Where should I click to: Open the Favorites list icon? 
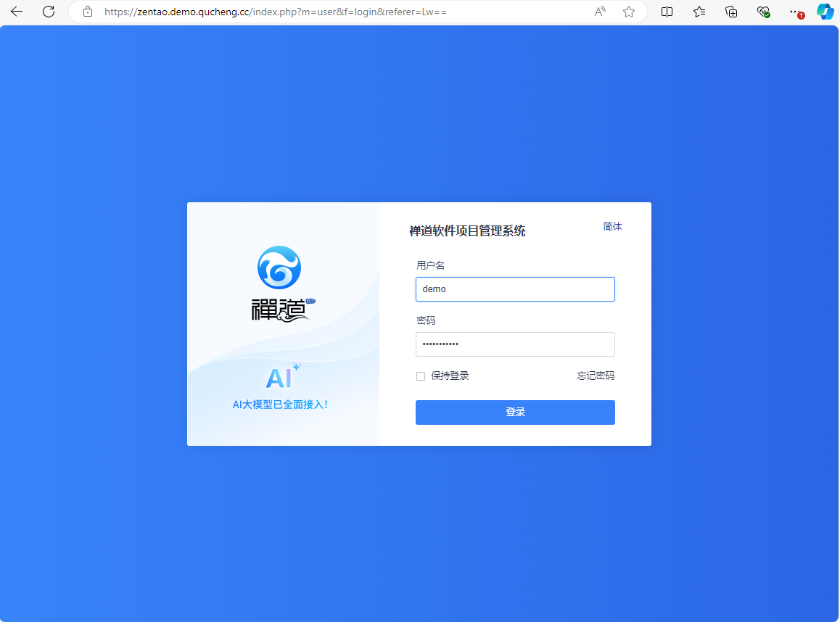coord(699,12)
